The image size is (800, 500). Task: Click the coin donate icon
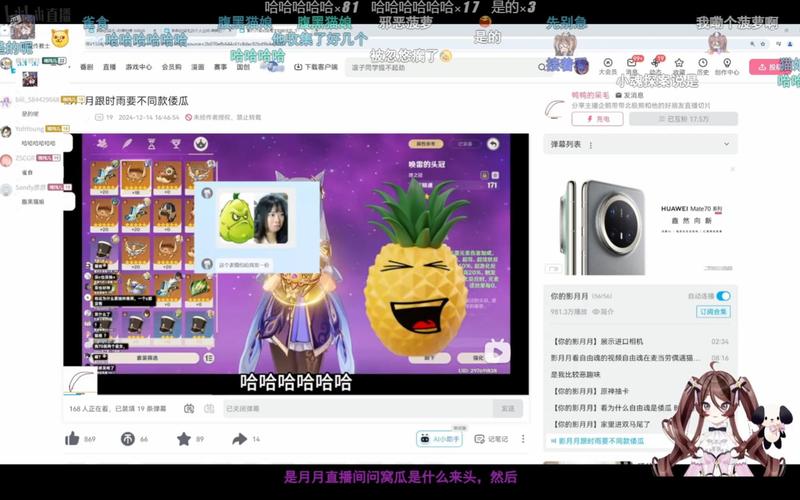tap(128, 439)
